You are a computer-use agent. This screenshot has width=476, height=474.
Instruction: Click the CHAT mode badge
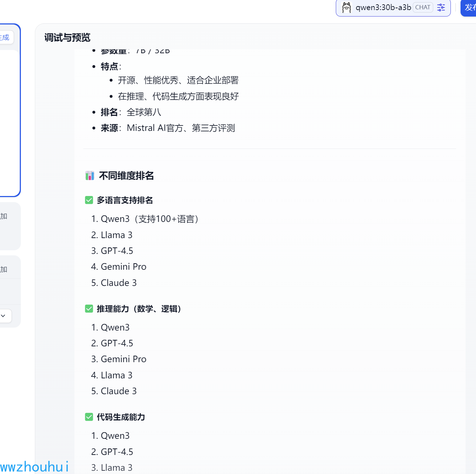click(423, 7)
